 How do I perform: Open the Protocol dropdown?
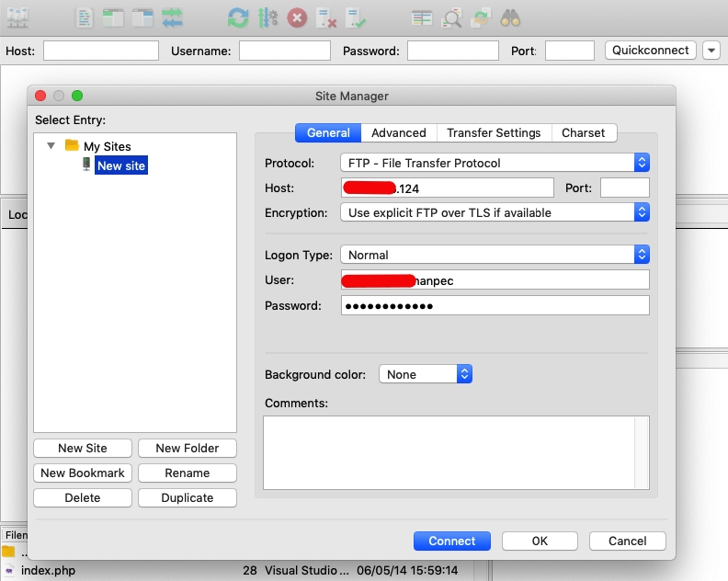coord(495,163)
